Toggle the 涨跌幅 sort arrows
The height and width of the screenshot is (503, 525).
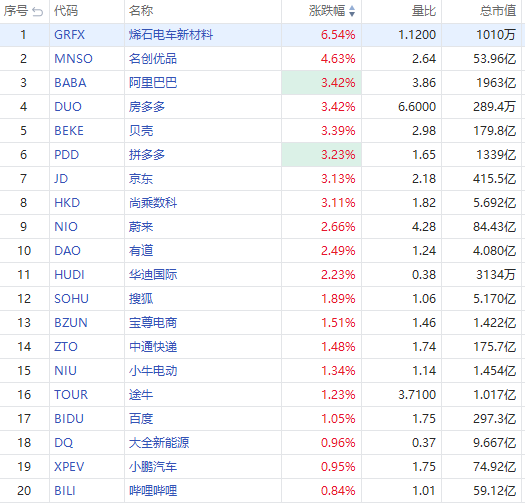pyautogui.click(x=352, y=11)
